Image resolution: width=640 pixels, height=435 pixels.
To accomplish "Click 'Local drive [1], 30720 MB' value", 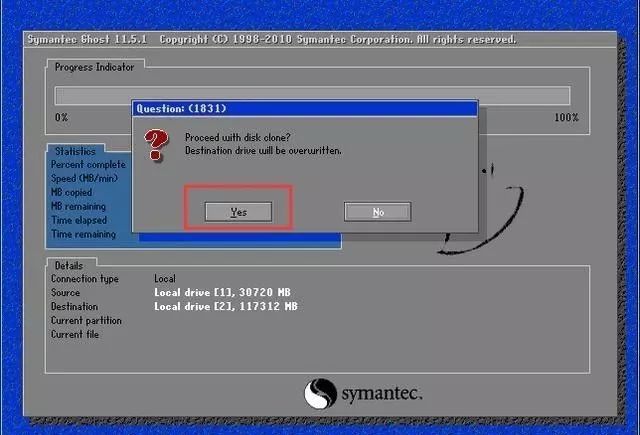I will point(222,293).
